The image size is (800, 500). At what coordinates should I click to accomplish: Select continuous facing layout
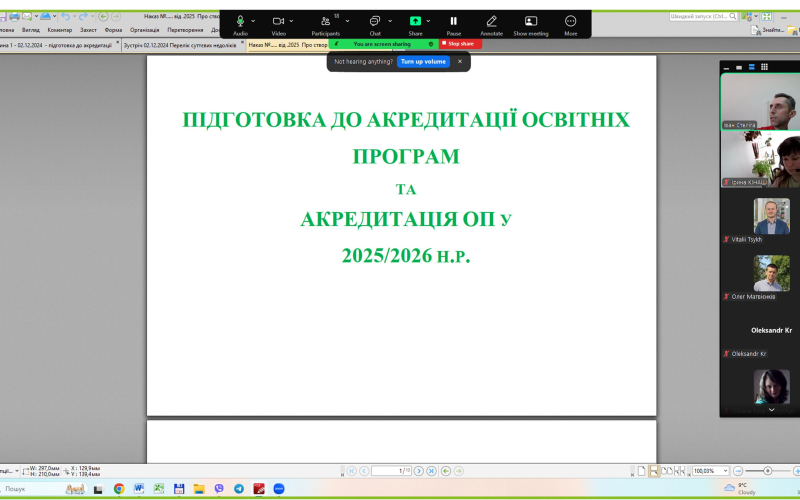pyautogui.click(x=680, y=471)
